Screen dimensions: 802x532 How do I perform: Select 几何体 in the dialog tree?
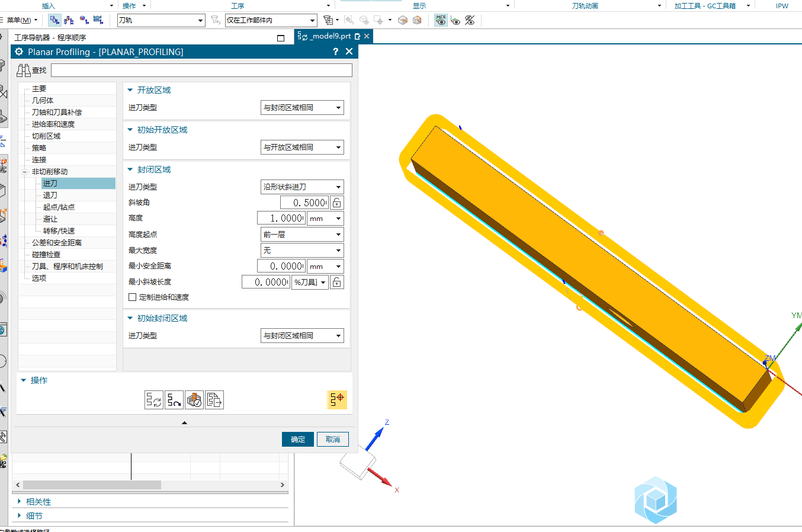(x=43, y=101)
